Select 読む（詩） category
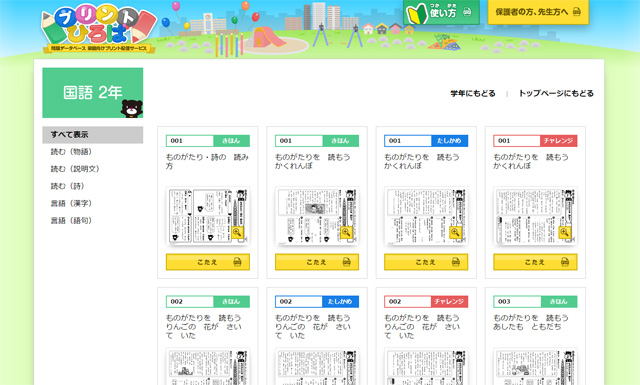The height and width of the screenshot is (385, 640). [x=67, y=186]
